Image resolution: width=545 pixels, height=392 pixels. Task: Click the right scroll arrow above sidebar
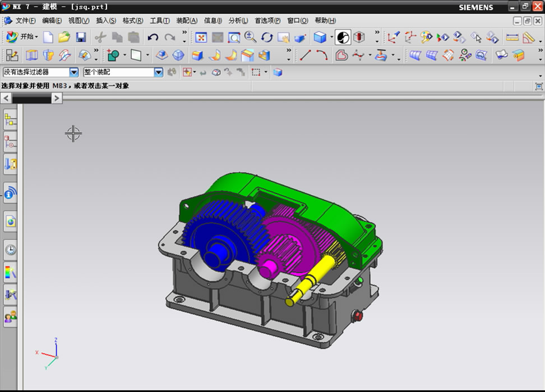57,98
